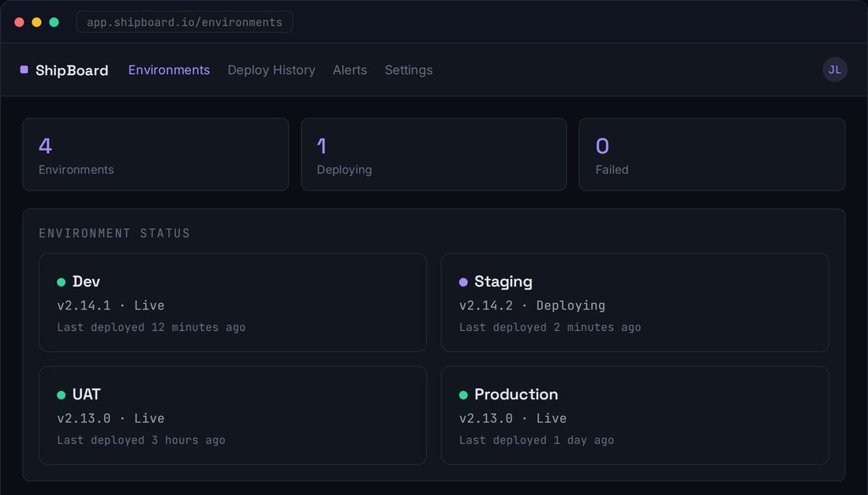Open the Staging environment card

[635, 302]
